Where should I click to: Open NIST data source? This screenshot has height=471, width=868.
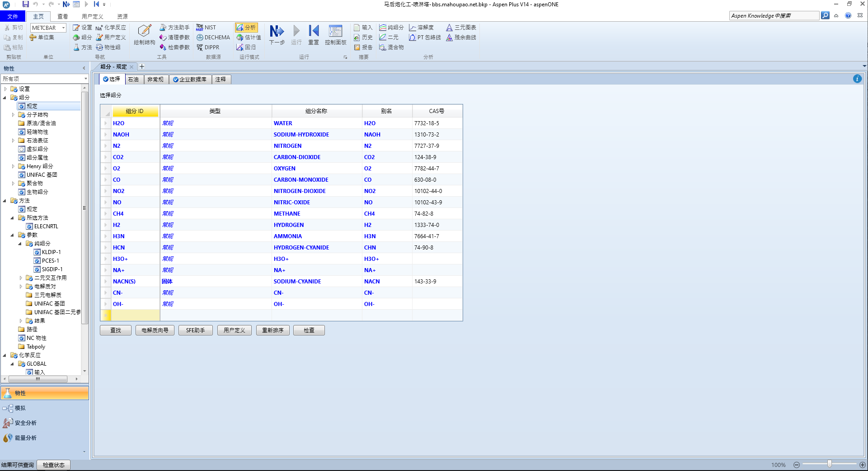click(x=206, y=28)
